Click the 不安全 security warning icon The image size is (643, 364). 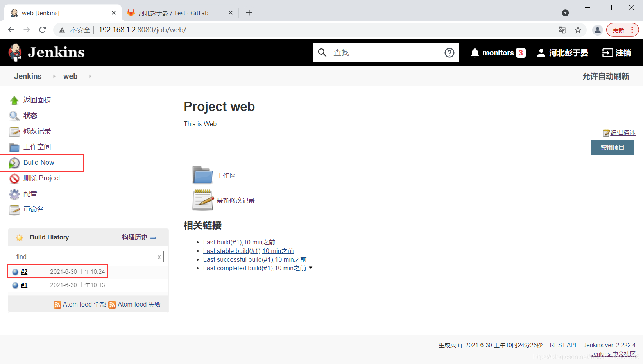coord(62,30)
